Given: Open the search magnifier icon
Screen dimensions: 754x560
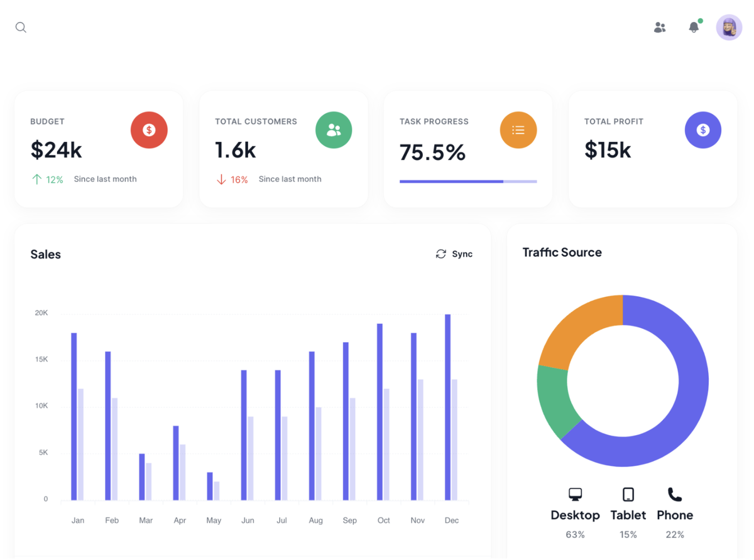Looking at the screenshot, I should click(21, 28).
